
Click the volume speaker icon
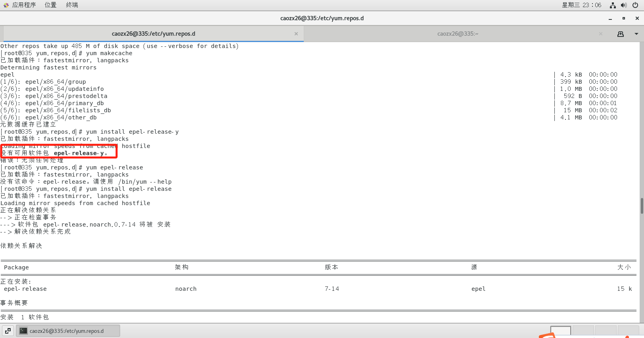[624, 5]
